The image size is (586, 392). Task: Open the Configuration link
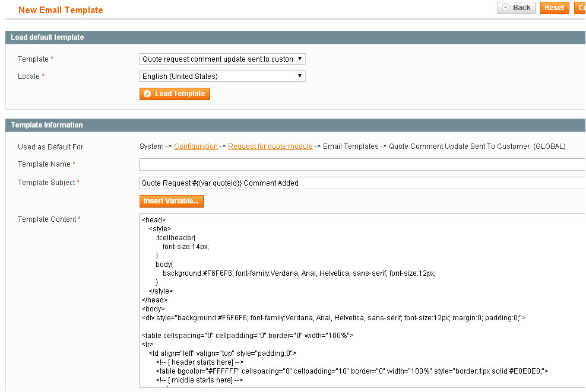coord(196,146)
